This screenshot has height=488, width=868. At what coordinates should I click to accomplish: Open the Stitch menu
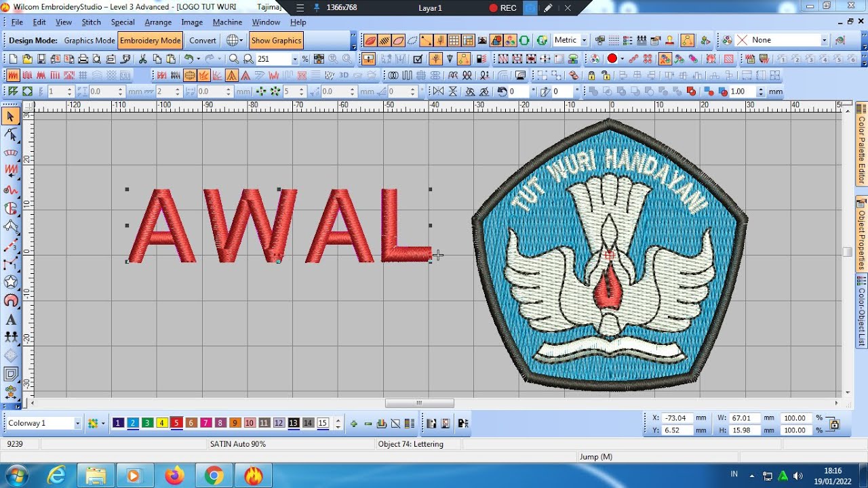tap(91, 22)
